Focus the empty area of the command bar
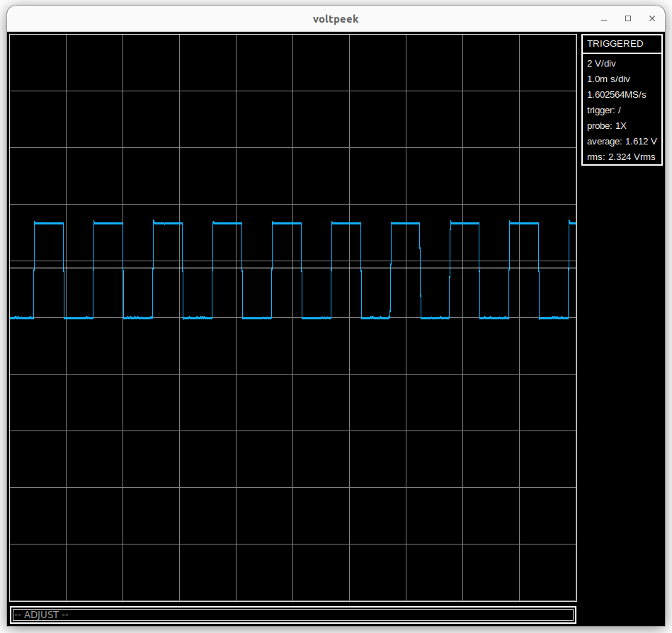Viewport: 672px width, 633px height. click(x=319, y=615)
